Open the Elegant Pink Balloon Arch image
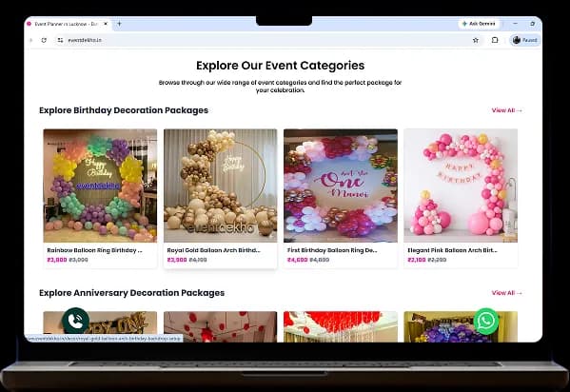This screenshot has height=392, width=570. [x=461, y=186]
